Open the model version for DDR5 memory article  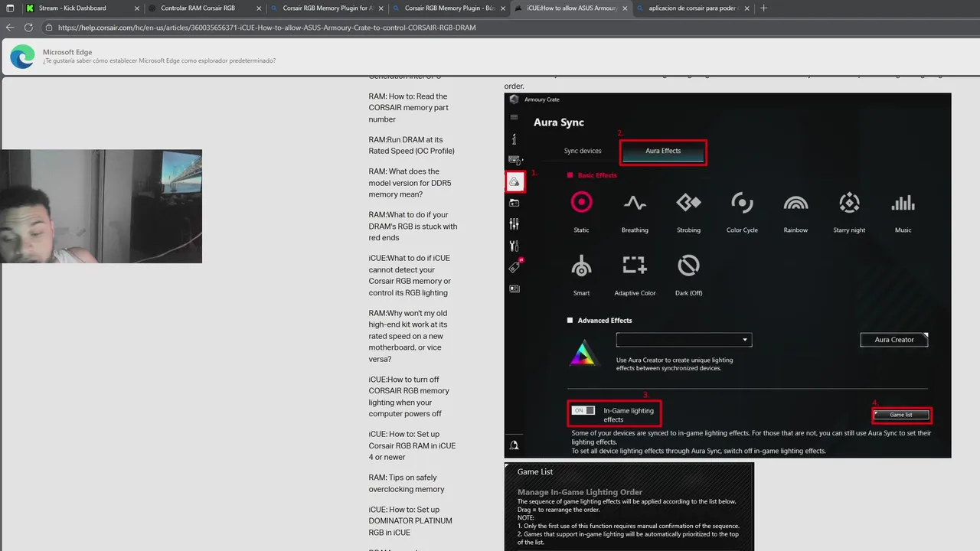[410, 183]
